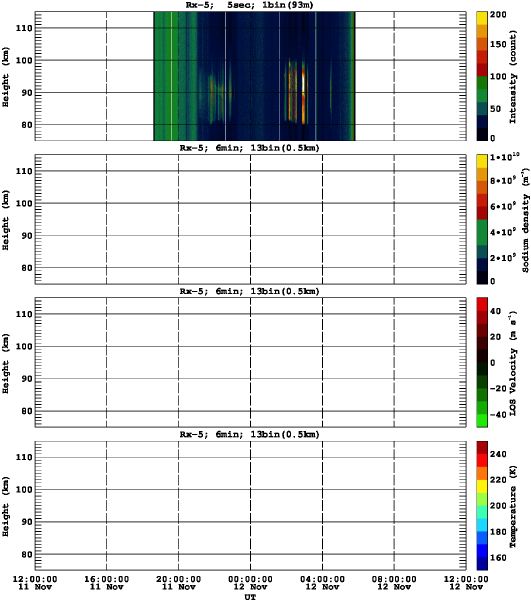Click the bright green end of the LOS Velocity colorbar

click(482, 420)
